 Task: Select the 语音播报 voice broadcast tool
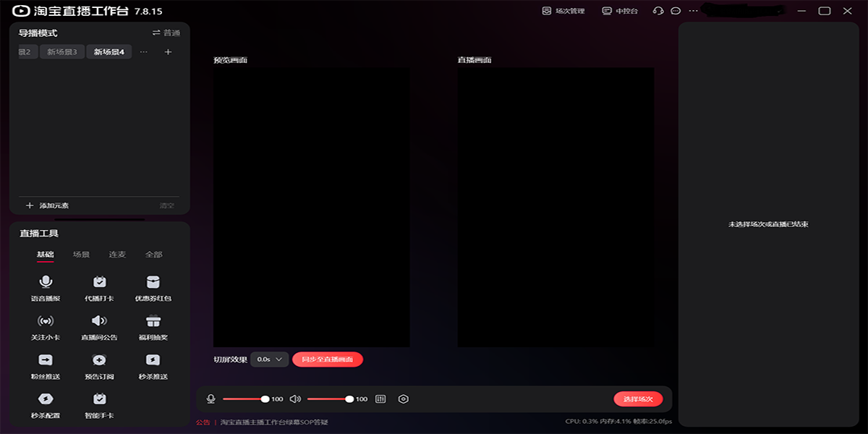click(x=46, y=289)
